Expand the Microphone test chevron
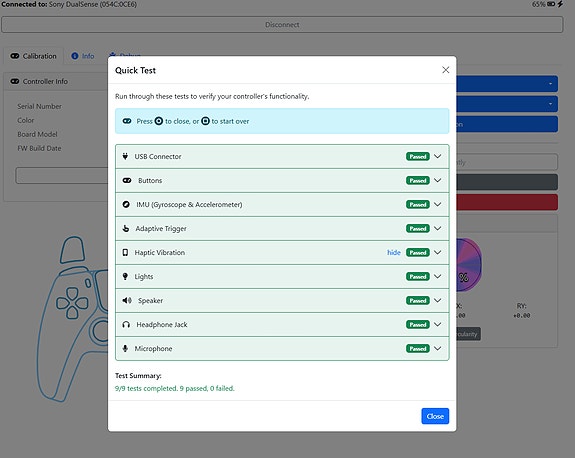 437,349
